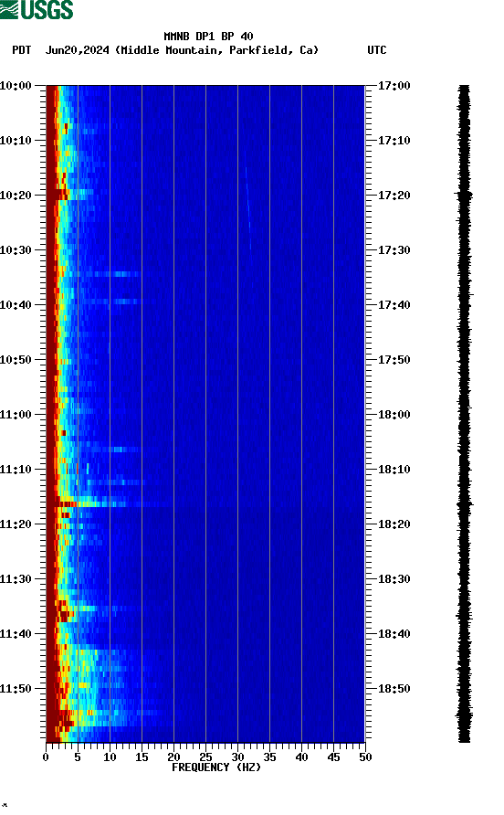The image size is (504, 815).
Task: Click the 30 Hz frequency axis label
Action: (x=237, y=757)
